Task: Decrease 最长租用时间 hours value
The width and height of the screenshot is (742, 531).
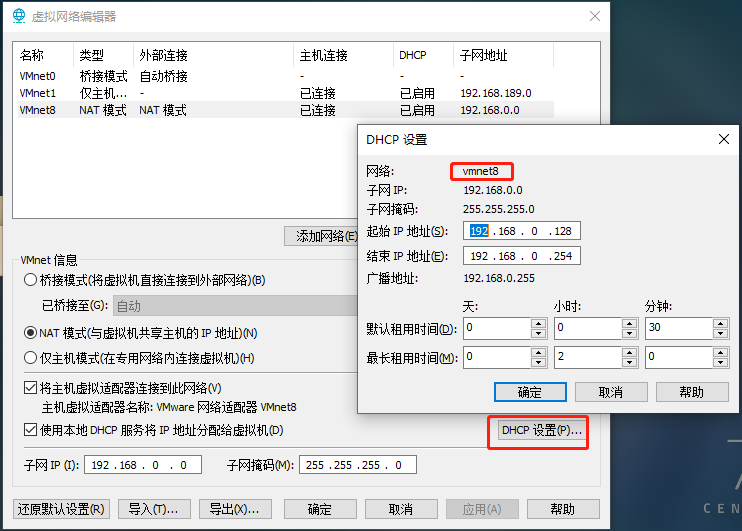Action: [x=629, y=363]
